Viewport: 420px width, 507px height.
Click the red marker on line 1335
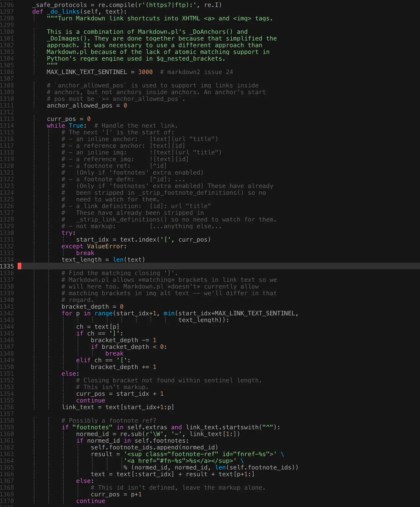pos(19,266)
